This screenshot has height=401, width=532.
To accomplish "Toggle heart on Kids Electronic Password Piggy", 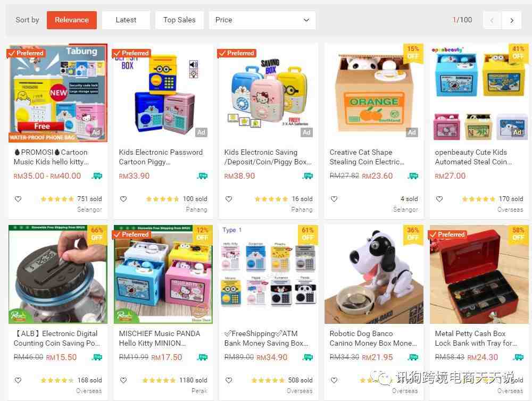I will click(123, 199).
